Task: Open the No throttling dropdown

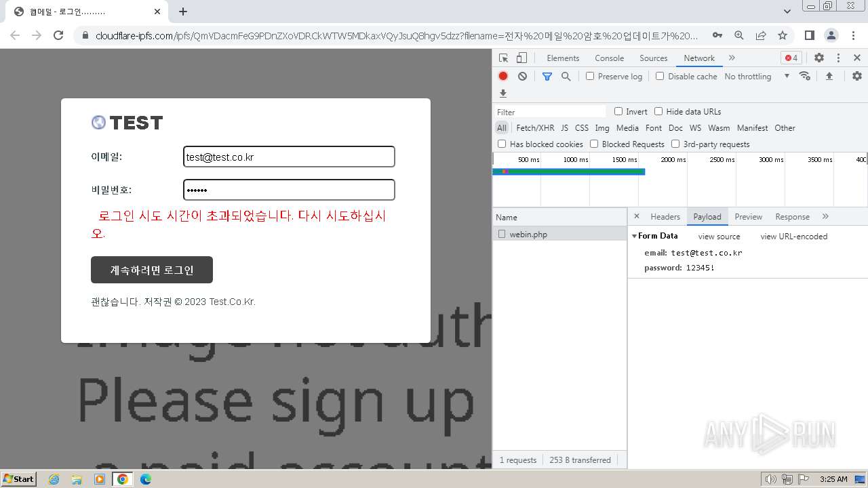Action: [x=757, y=77]
